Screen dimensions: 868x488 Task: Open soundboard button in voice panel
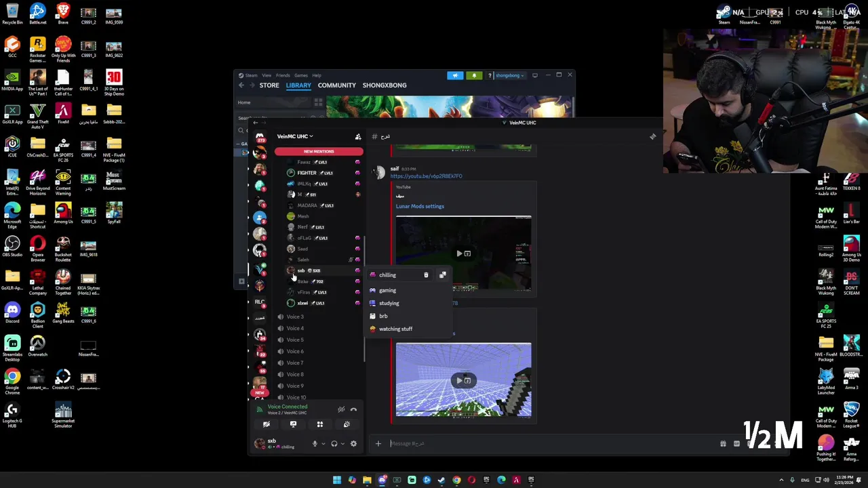(x=347, y=424)
